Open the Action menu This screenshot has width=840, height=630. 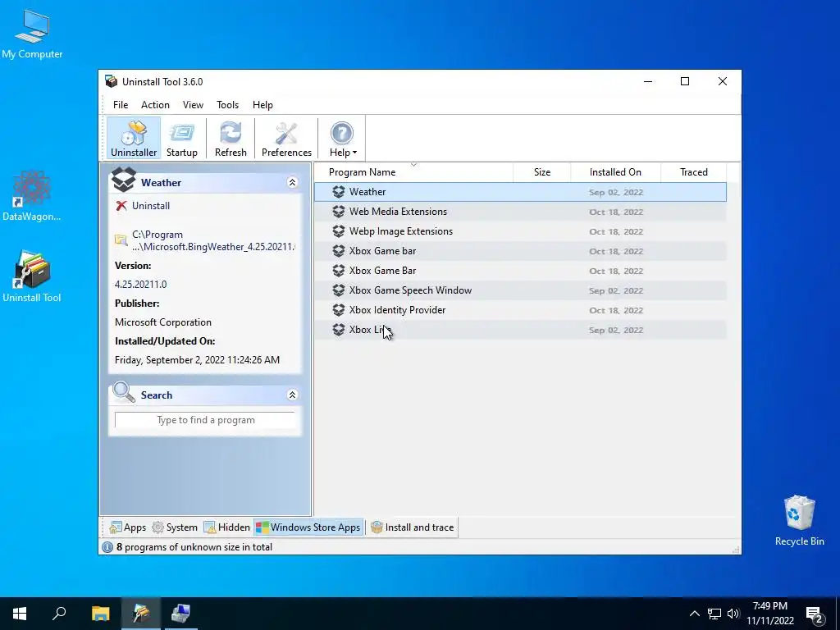[x=155, y=105]
